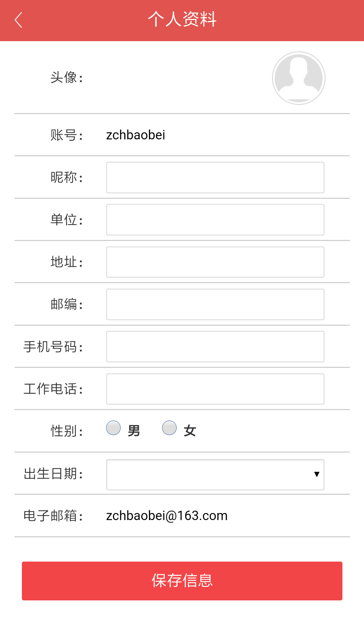Focus the 地址 input field
This screenshot has width=364, height=622.
[215, 262]
